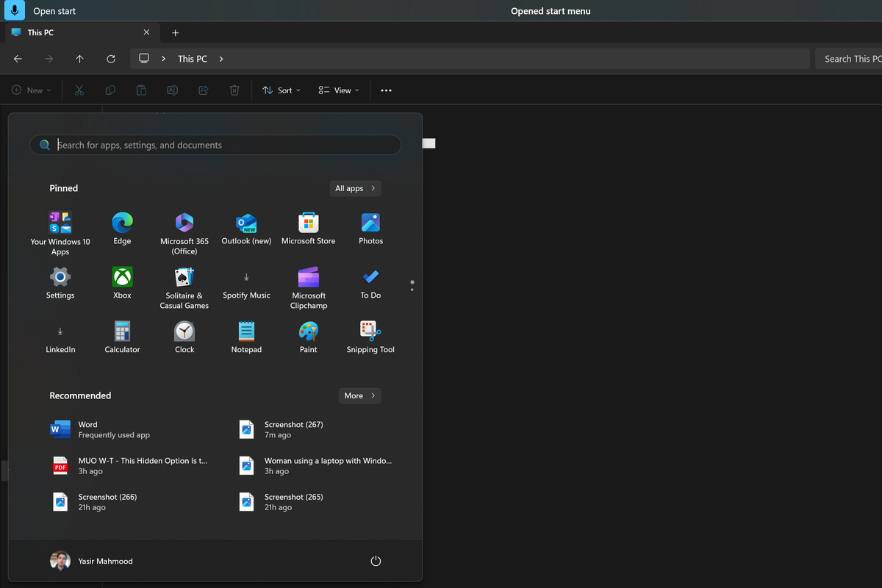Expand the chevron after This PC in address bar
The height and width of the screenshot is (588, 882).
(x=221, y=59)
